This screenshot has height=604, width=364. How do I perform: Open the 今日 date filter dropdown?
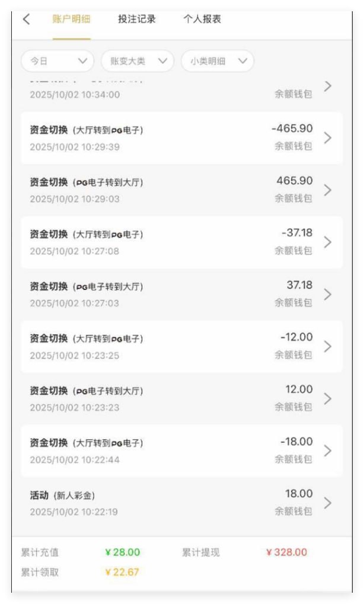tap(58, 61)
